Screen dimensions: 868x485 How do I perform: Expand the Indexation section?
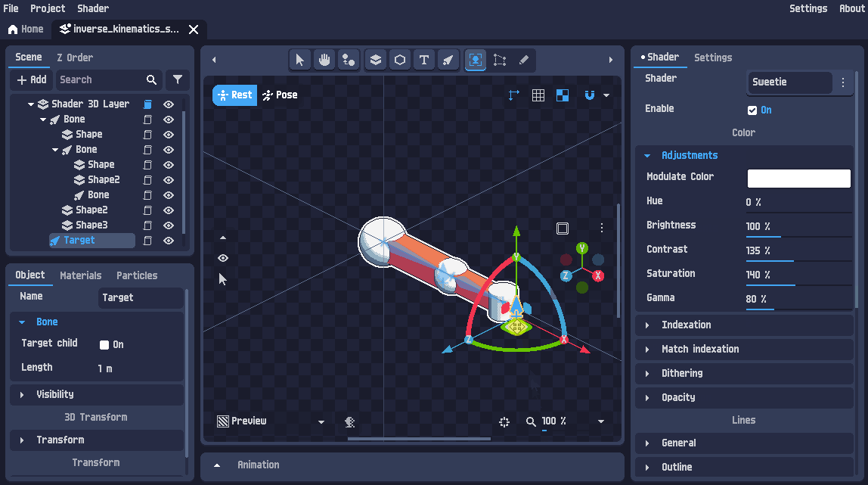pos(686,325)
